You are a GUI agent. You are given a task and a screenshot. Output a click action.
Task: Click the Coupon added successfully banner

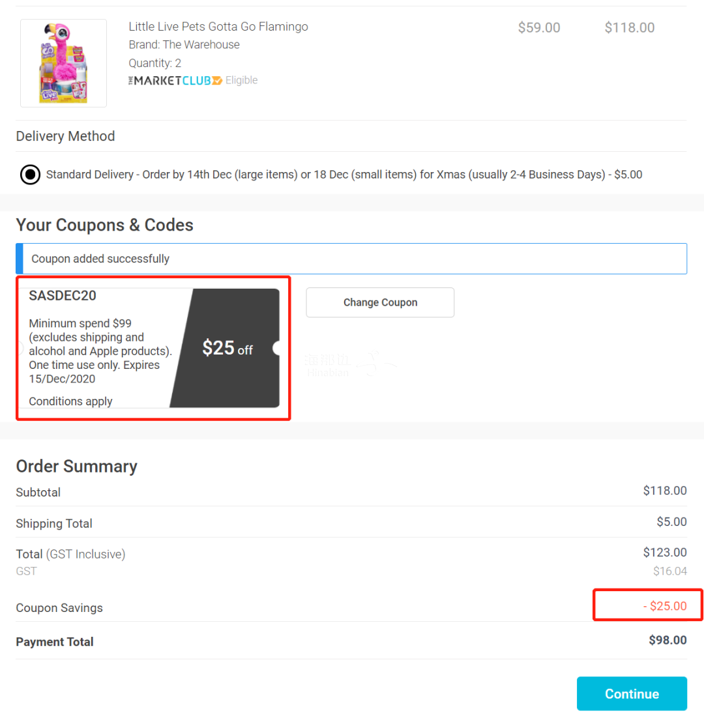351,259
